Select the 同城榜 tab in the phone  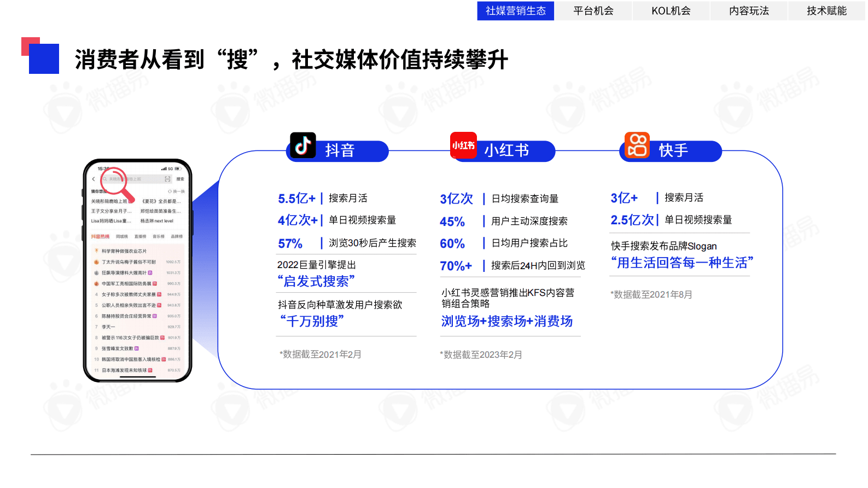point(122,237)
